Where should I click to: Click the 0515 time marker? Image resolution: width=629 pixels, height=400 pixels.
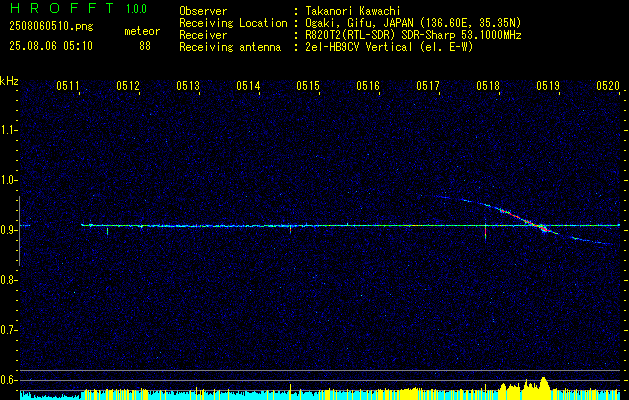pyautogui.click(x=308, y=86)
